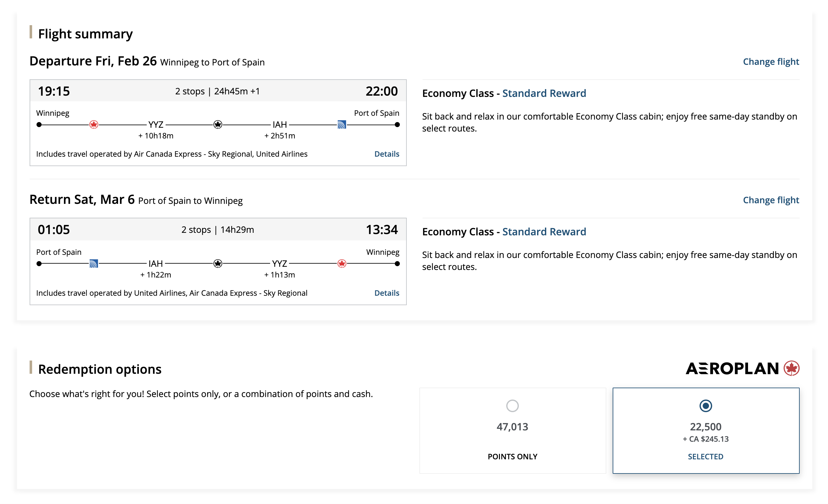This screenshot has height=504, width=828.
Task: Select the 22,500 plus cash radio button
Action: click(705, 406)
